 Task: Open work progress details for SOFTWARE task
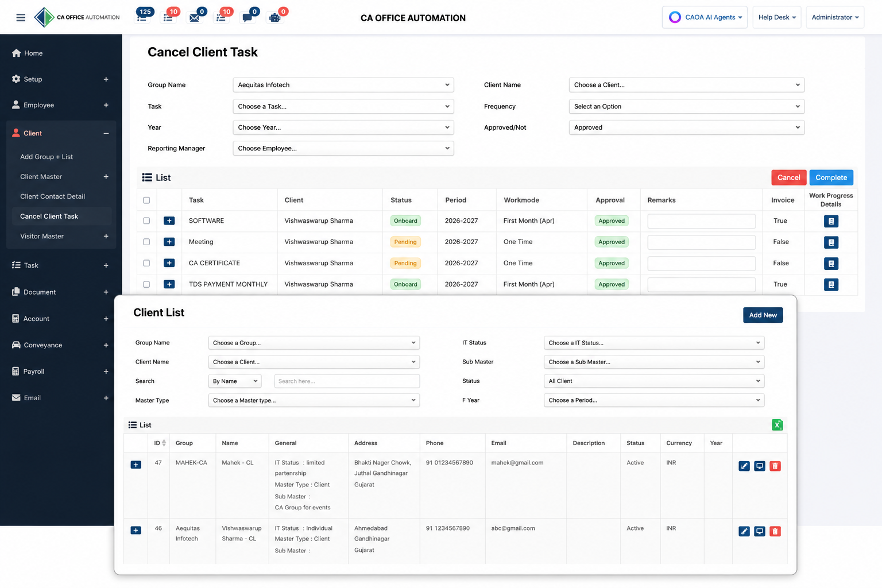coord(831,221)
